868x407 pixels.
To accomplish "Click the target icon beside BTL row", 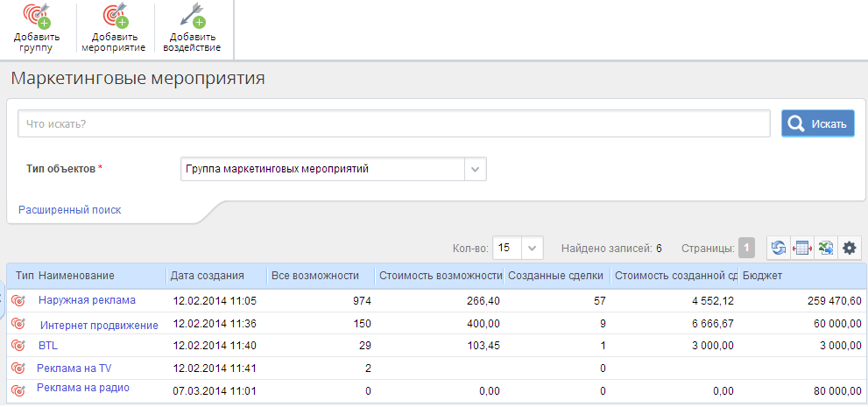I will (x=18, y=346).
